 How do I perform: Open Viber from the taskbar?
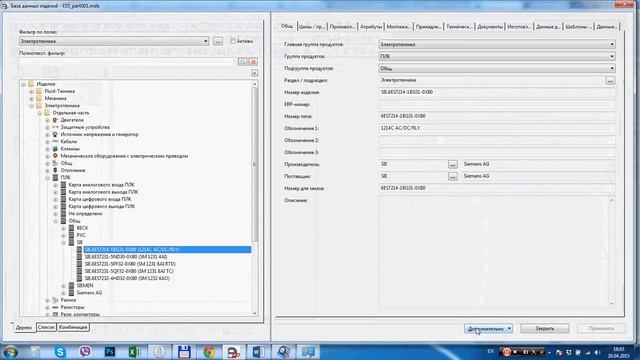point(85,352)
